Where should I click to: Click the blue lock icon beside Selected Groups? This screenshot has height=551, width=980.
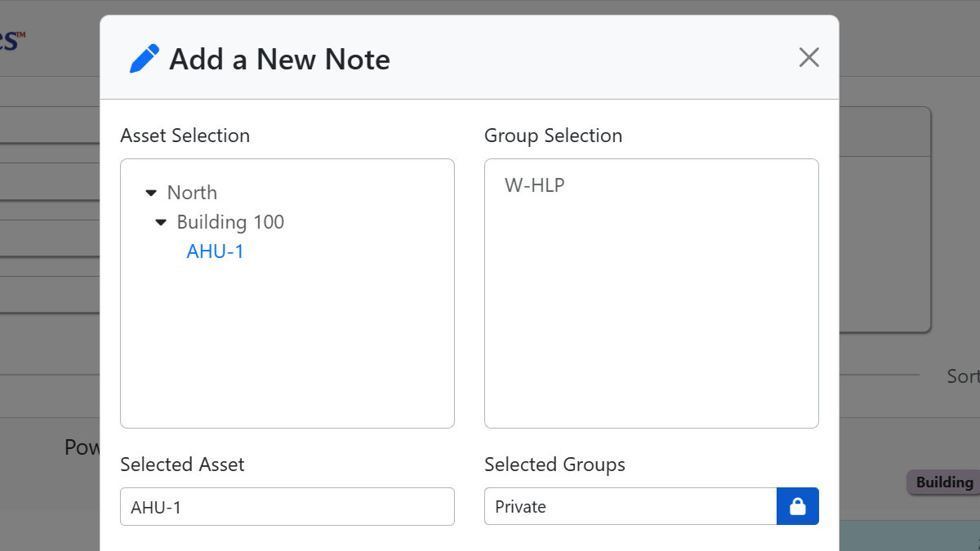pyautogui.click(x=797, y=506)
